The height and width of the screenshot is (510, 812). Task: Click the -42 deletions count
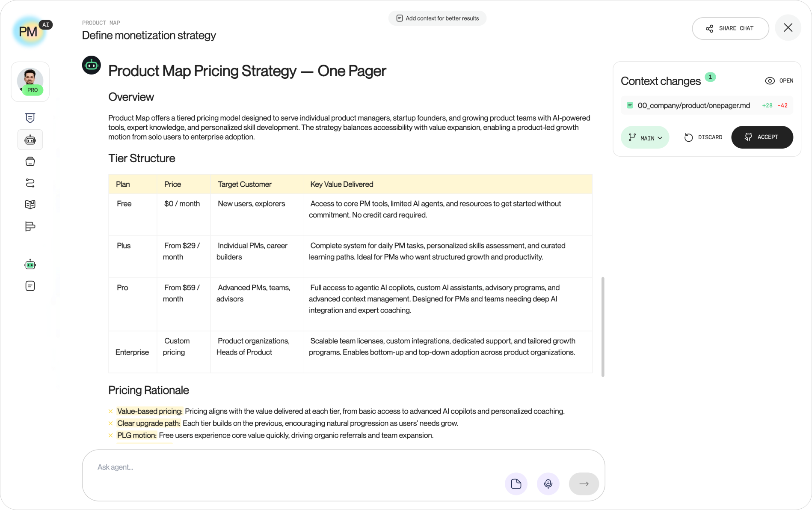coord(782,105)
